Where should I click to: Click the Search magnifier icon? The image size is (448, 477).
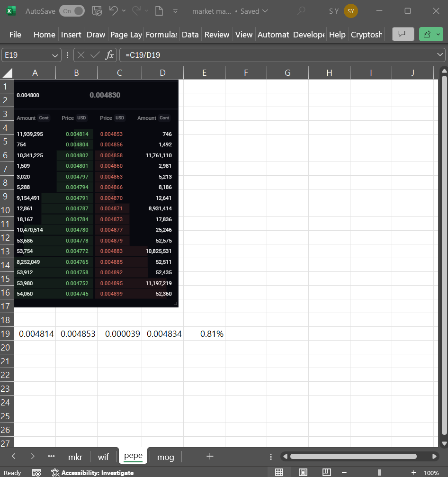pyautogui.click(x=301, y=11)
